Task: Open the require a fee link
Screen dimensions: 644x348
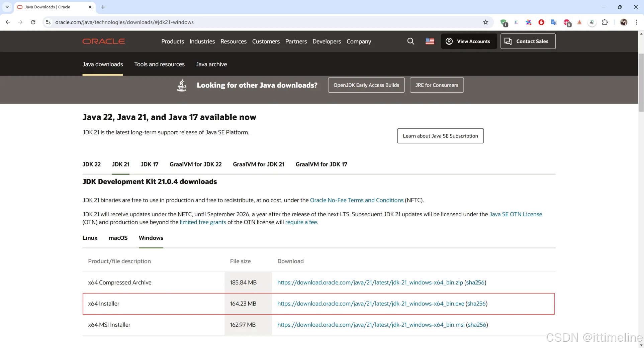Action: pos(301,222)
